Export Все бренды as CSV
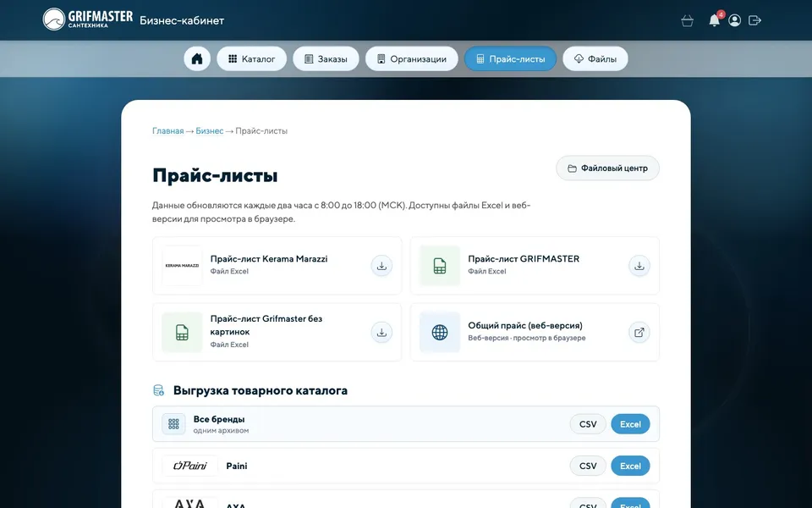The width and height of the screenshot is (812, 508). coord(588,424)
